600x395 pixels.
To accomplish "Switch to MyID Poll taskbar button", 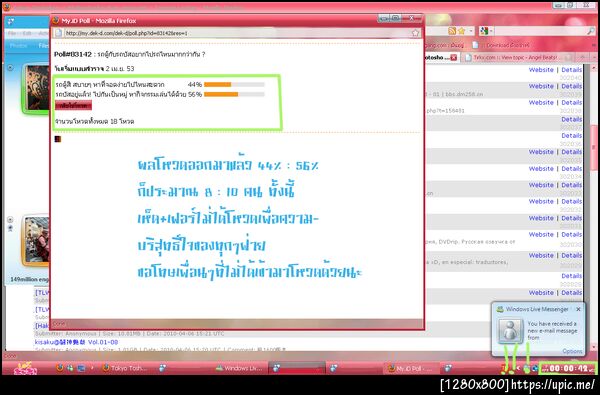I will tap(410, 368).
